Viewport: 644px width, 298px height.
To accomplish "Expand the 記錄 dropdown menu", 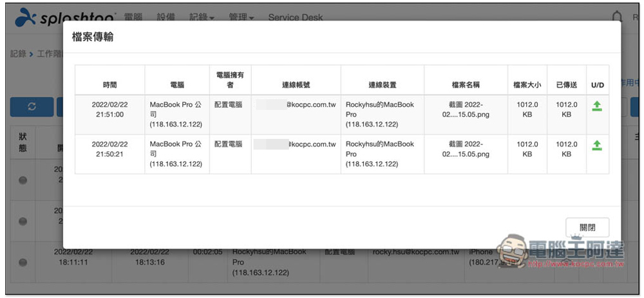I will 202,17.
